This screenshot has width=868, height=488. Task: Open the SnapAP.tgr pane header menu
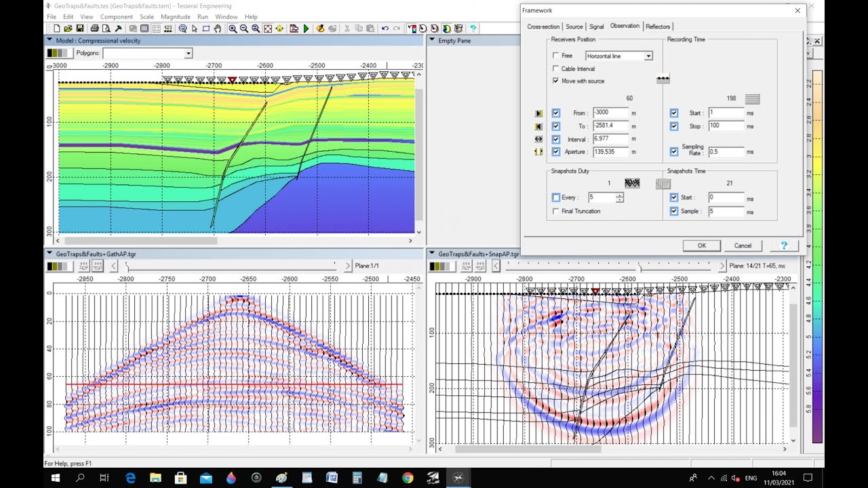(432, 253)
